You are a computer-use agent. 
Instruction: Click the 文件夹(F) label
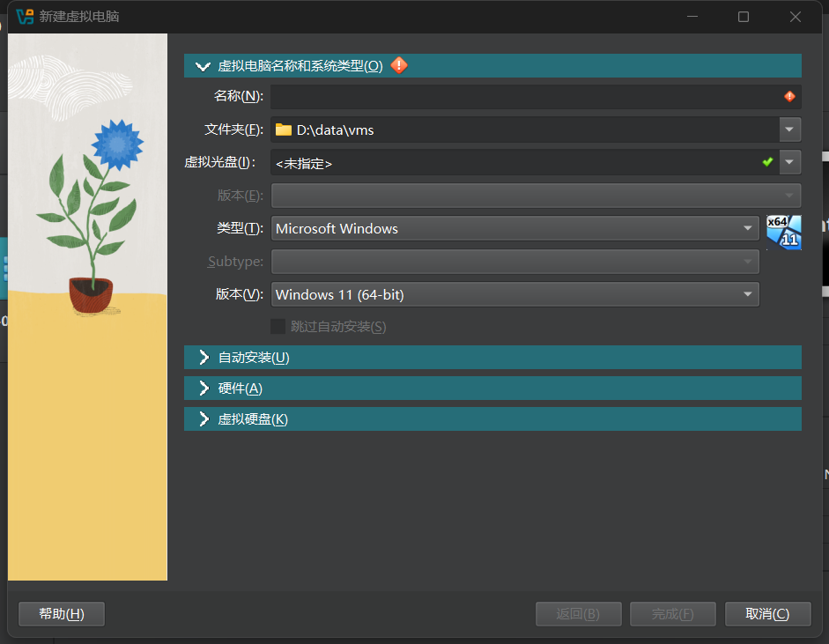(x=233, y=129)
